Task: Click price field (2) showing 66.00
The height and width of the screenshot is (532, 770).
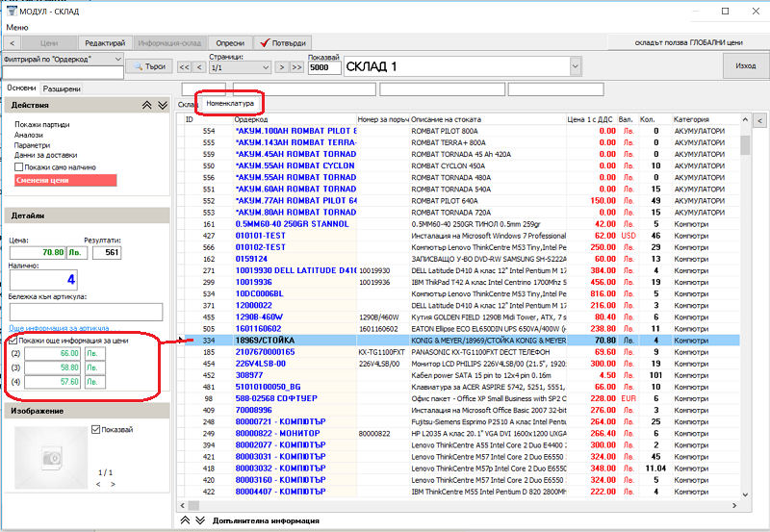Action: (52, 353)
